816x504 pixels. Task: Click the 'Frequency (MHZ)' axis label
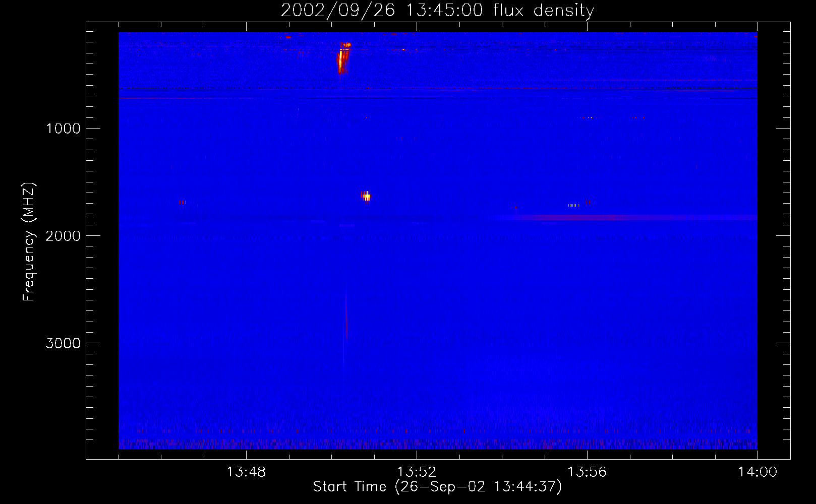[x=29, y=242]
